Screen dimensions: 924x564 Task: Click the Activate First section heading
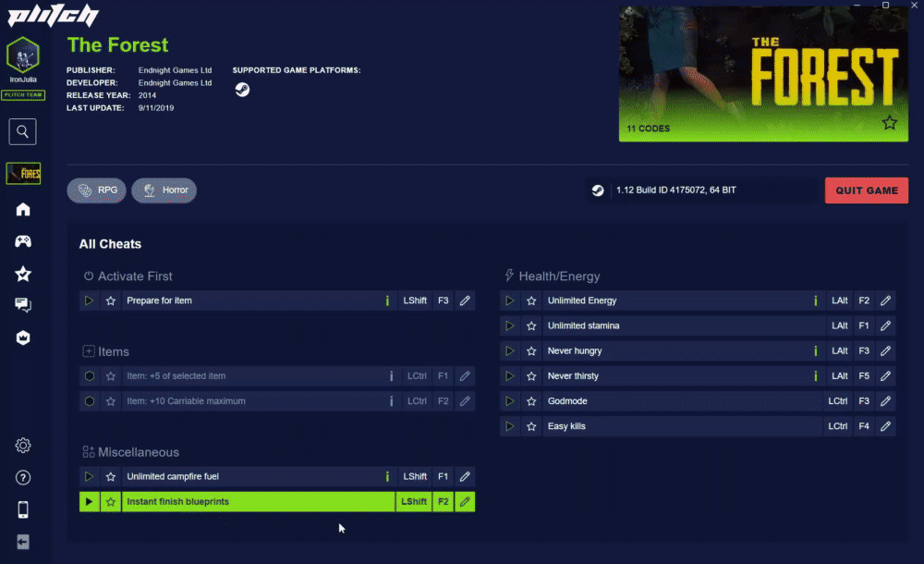pos(135,276)
